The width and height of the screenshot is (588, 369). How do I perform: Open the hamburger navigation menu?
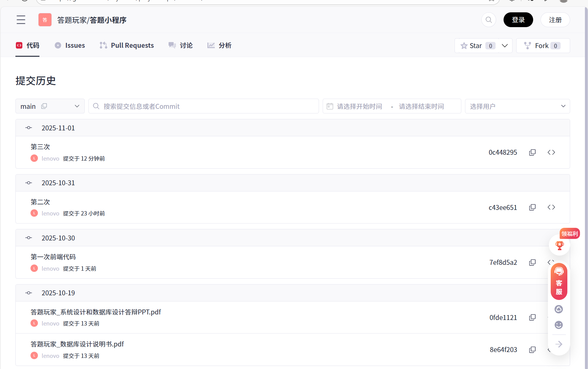click(21, 20)
